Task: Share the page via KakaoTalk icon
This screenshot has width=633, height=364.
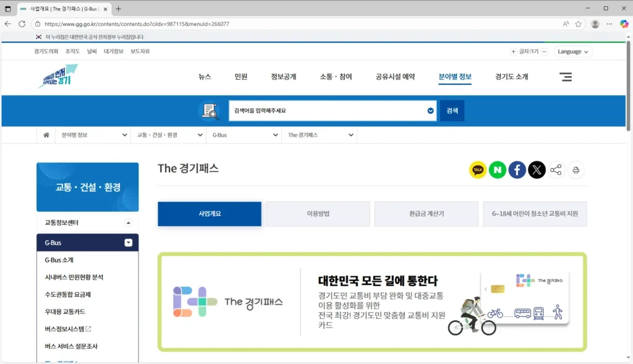Action: [x=477, y=169]
